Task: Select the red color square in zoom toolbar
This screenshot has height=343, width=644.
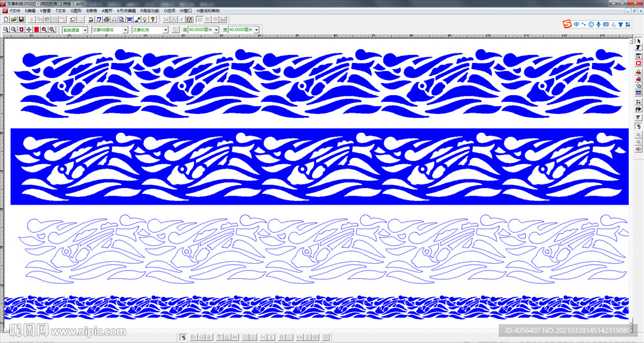Action: (x=36, y=30)
